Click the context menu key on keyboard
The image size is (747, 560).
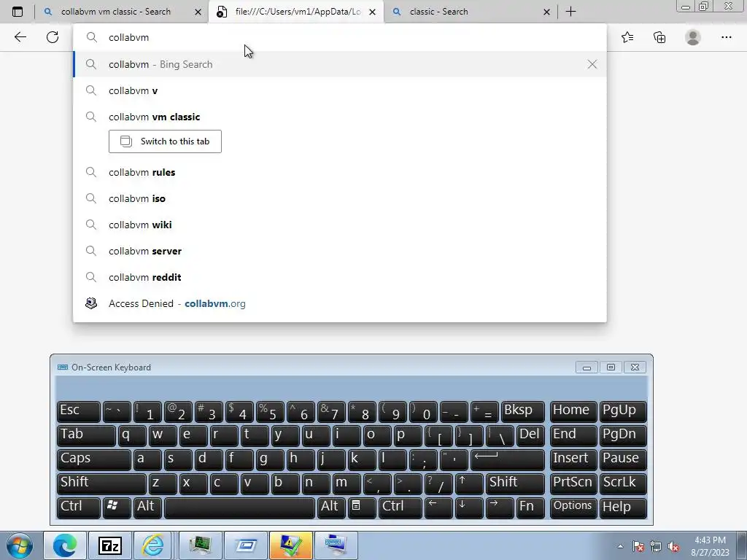[362, 507]
